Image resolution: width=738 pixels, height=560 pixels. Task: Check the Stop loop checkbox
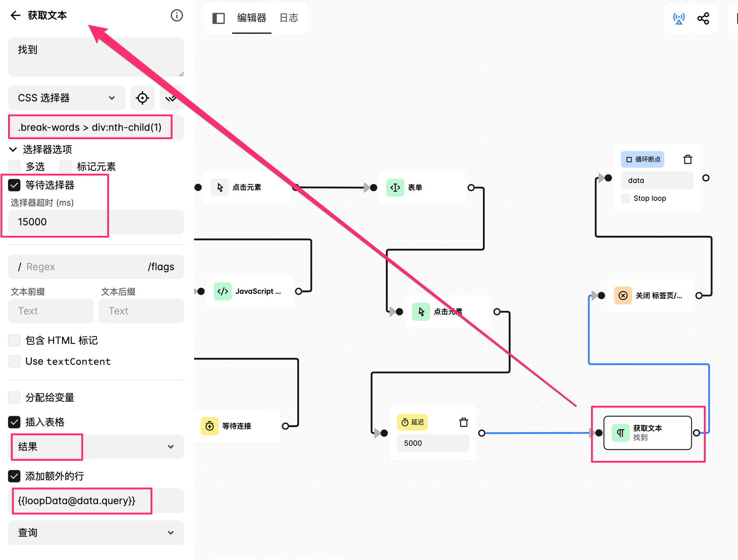pyautogui.click(x=626, y=198)
